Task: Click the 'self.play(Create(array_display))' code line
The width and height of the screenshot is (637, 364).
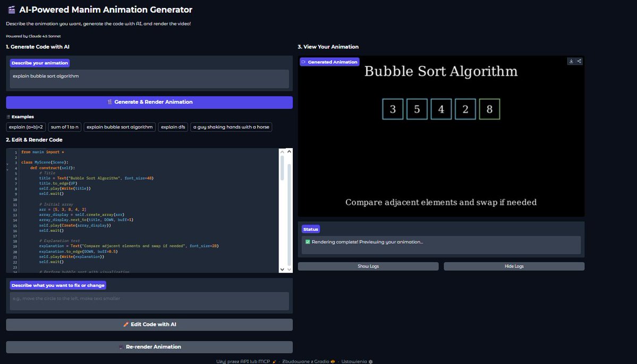Action: point(75,225)
